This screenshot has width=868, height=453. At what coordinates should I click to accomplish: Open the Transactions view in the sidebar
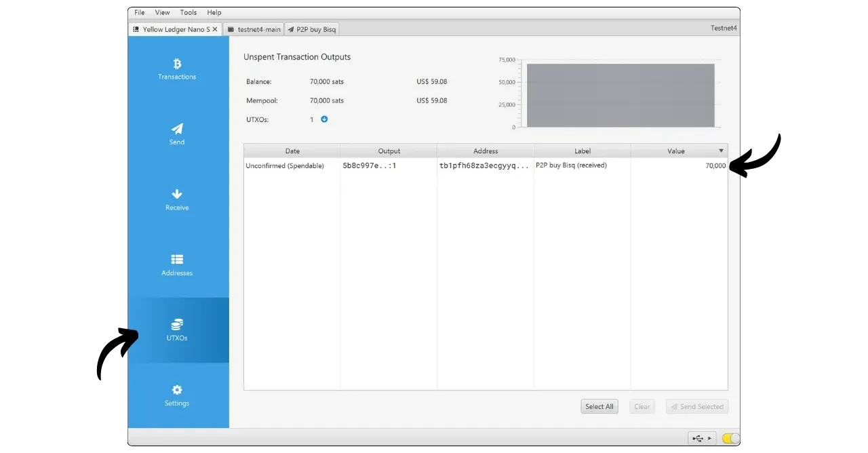[177, 68]
